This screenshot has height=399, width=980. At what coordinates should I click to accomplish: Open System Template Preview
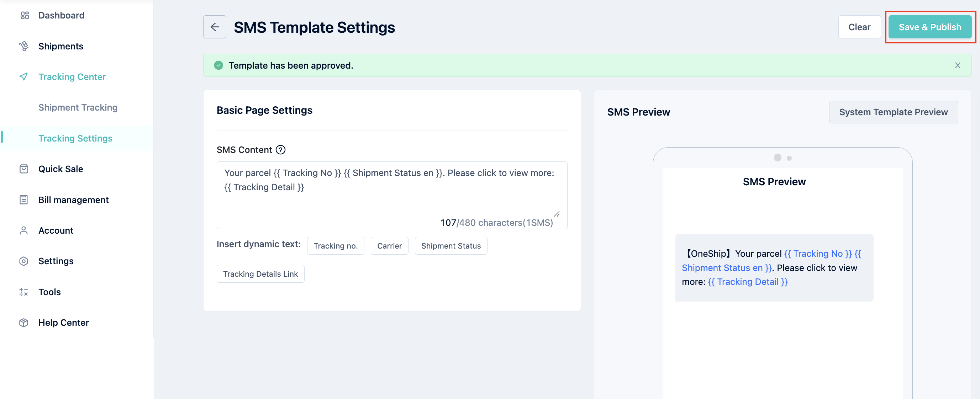pos(893,112)
